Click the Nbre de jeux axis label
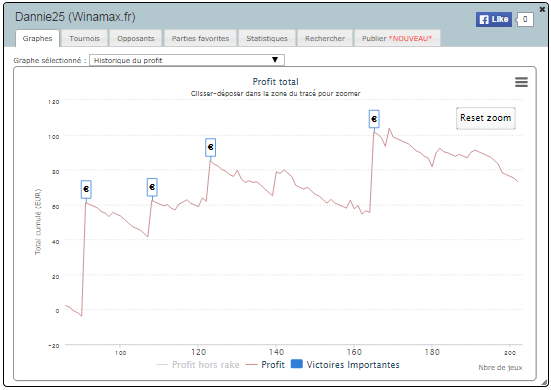Image resolution: width=551 pixels, height=390 pixels. pos(500,368)
